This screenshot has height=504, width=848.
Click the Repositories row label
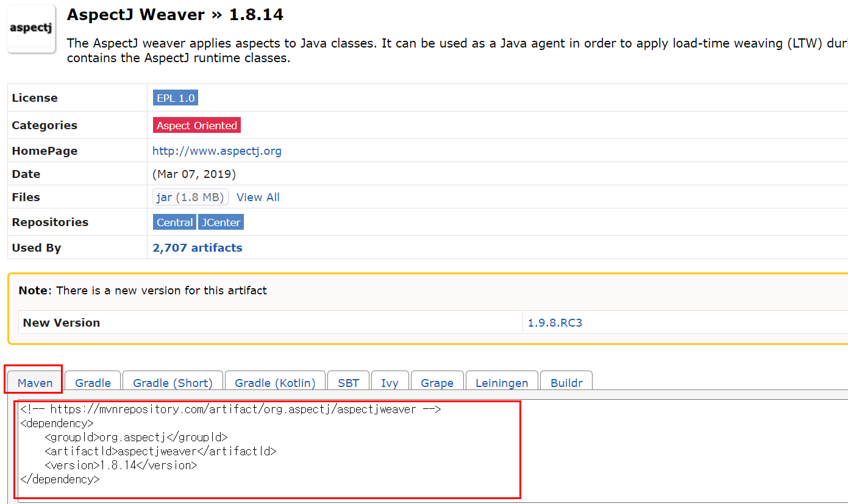(x=50, y=222)
